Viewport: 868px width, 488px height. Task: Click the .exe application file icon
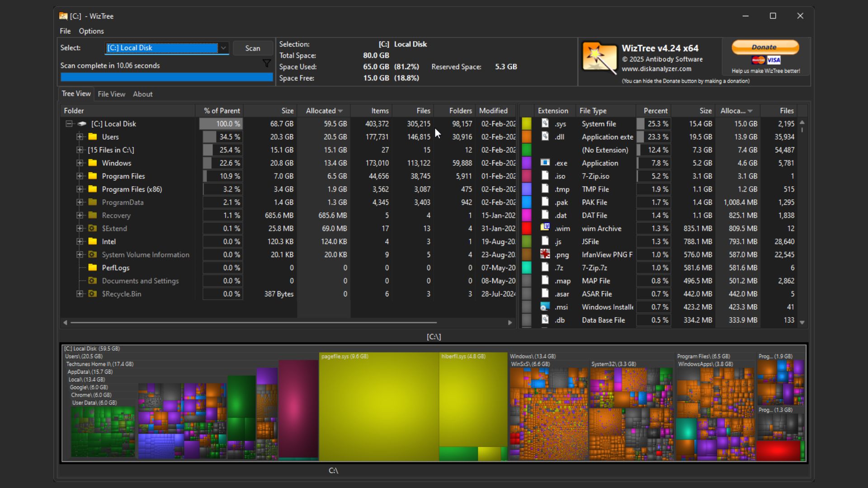[x=545, y=163]
